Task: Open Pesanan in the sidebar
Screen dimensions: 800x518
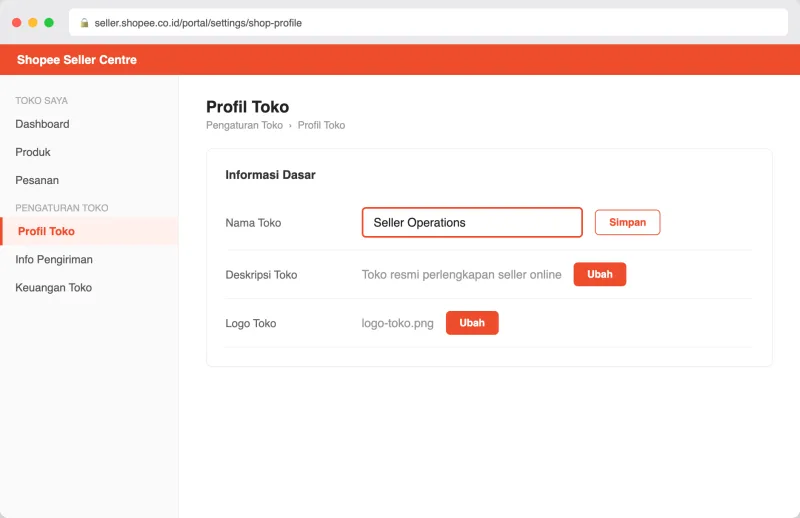Action: point(37,180)
